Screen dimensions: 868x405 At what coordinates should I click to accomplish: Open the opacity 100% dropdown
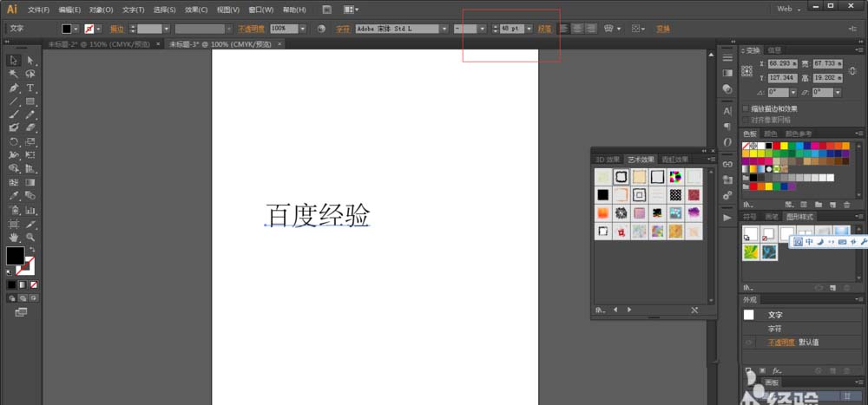(x=303, y=29)
